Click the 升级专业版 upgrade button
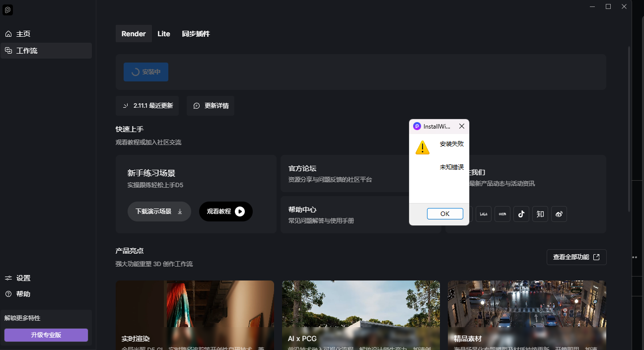Screen dimensions: 644x350 pos(46,335)
